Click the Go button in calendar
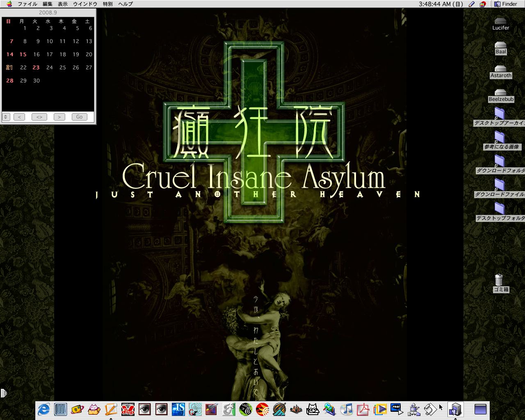 coord(79,117)
